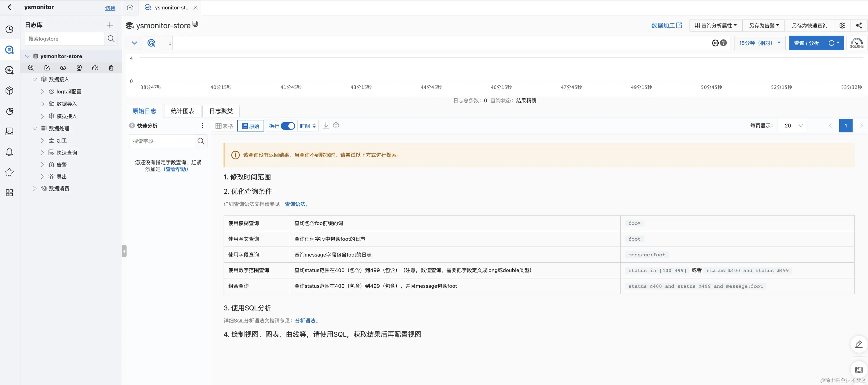
Task: Open the 查询语法 documentation link
Action: coord(295,204)
